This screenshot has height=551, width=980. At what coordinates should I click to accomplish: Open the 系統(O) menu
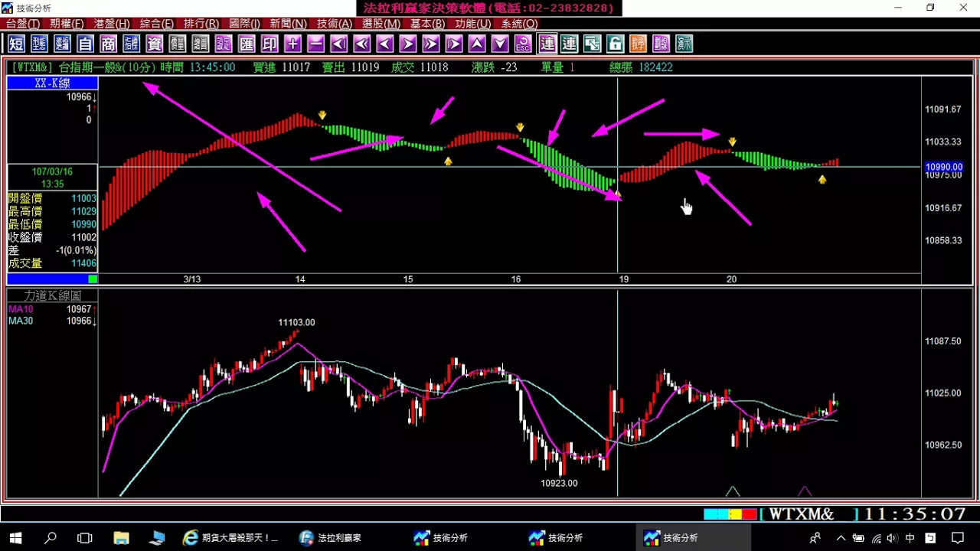(520, 24)
